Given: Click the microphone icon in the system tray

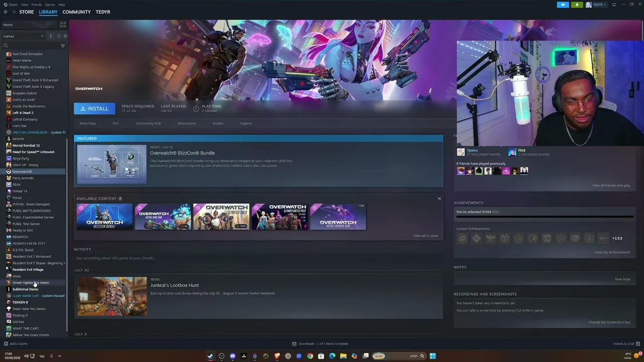Looking at the screenshot, I should pos(51,356).
